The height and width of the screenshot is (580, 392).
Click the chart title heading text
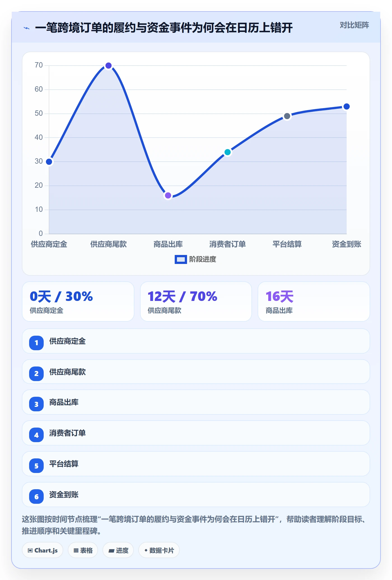click(x=164, y=28)
